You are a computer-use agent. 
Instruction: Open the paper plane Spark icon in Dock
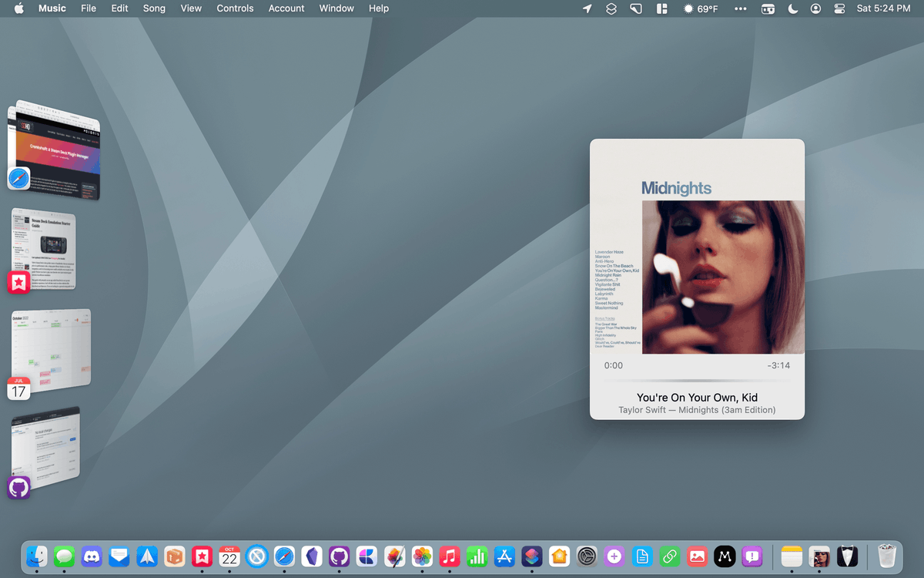[x=147, y=556]
